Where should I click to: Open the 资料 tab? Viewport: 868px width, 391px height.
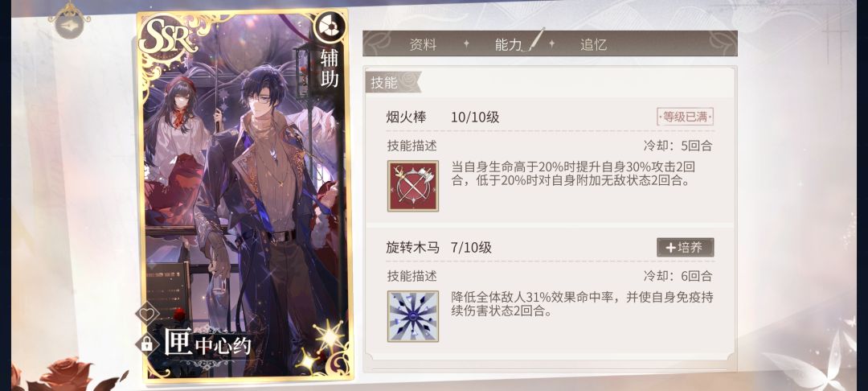click(x=423, y=45)
